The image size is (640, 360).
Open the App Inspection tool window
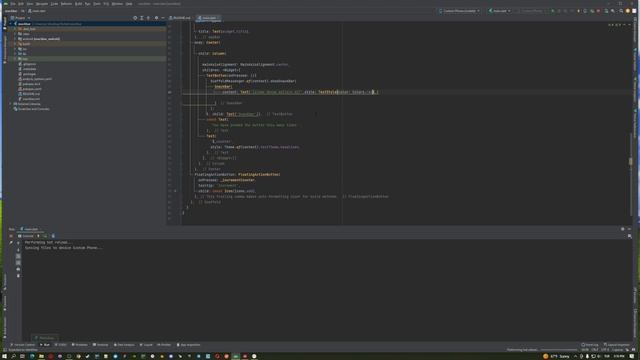click(x=189, y=345)
